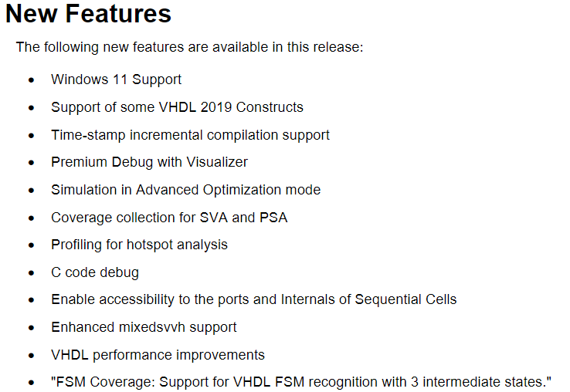Screen dimensions: 570x392
Task: Click the bullet beside Windows 11 Support
Action: [x=31, y=80]
